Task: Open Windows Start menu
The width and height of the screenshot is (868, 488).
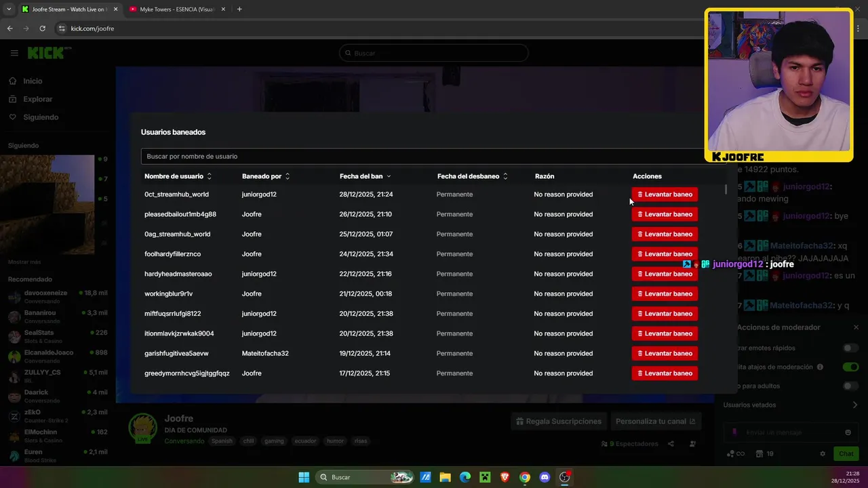Action: click(x=304, y=477)
